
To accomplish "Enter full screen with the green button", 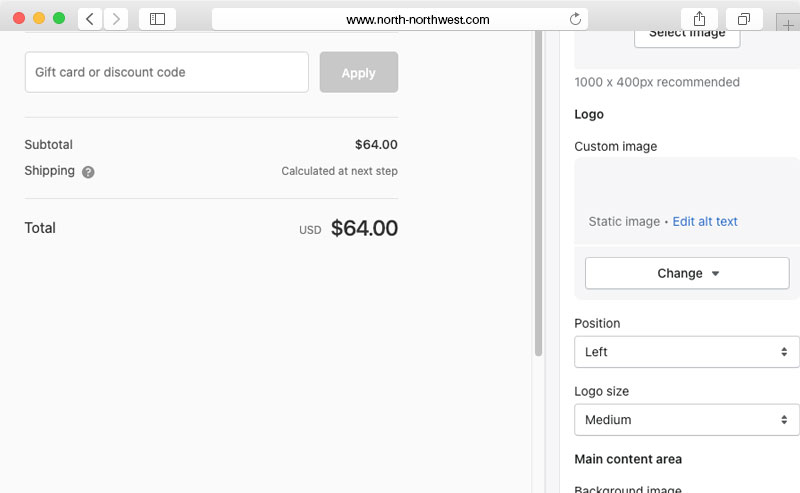I will point(59,19).
